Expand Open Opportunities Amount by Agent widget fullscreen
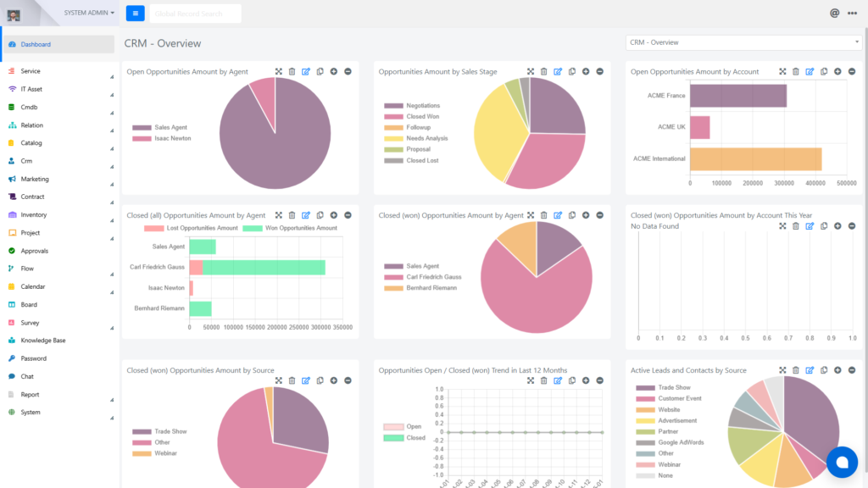Viewport: 868px width, 488px height. point(278,71)
